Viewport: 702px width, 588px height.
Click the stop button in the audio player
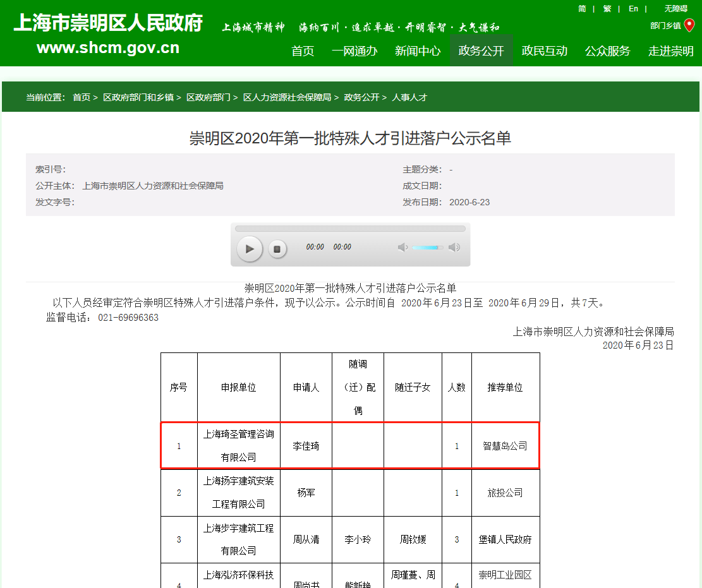coord(277,249)
